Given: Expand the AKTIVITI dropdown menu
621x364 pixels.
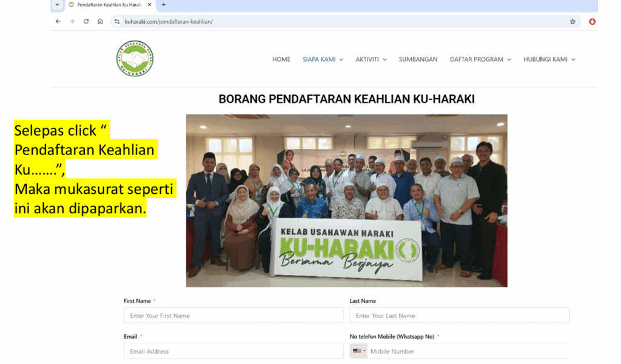Looking at the screenshot, I should pyautogui.click(x=371, y=59).
